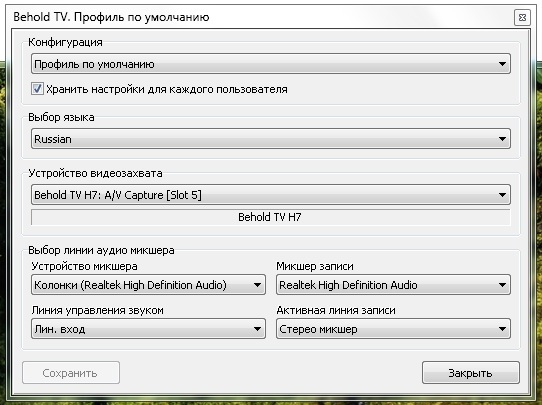This screenshot has width=542, height=405.
Task: Click the Behold TV H7 info field
Action: [271, 217]
